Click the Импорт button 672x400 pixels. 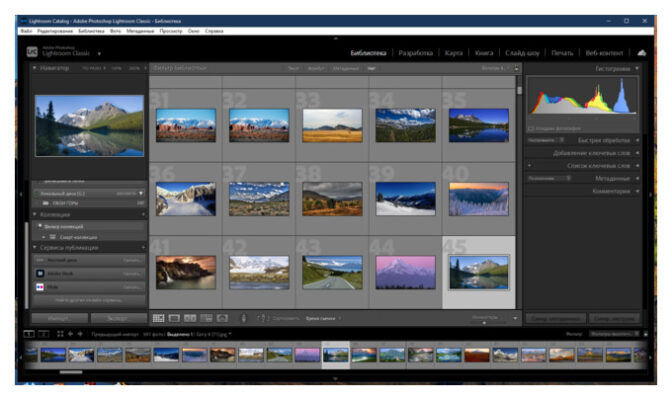pos(60,318)
